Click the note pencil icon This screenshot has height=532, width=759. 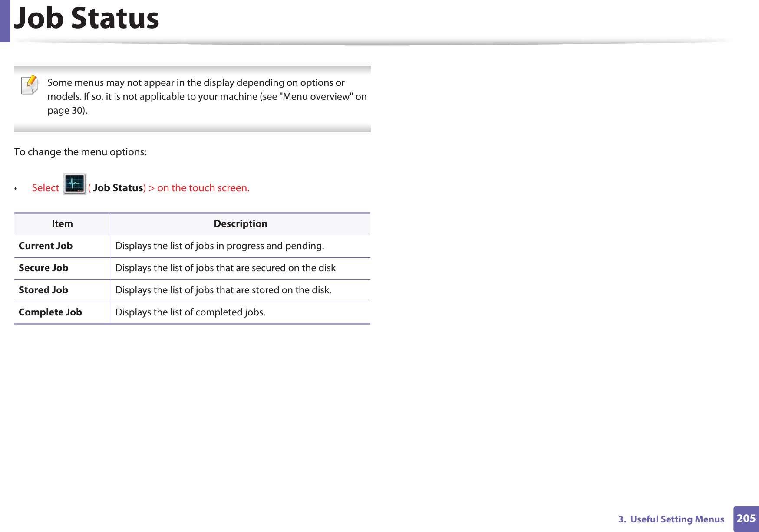click(30, 85)
